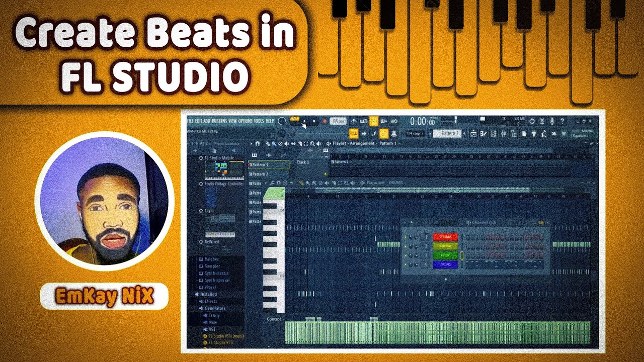Click the microphone icon in top toolbar
The height and width of the screenshot is (362, 644).
[x=552, y=121]
